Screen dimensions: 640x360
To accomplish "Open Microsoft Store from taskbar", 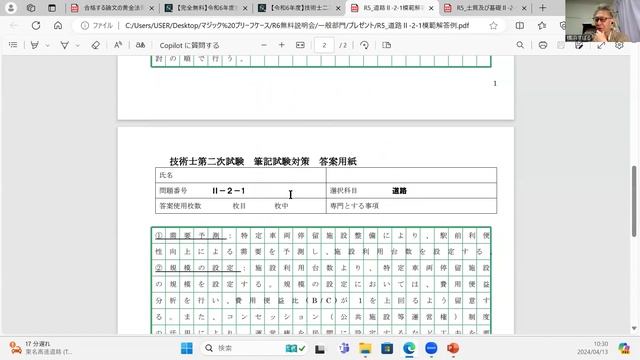I will [x=387, y=348].
